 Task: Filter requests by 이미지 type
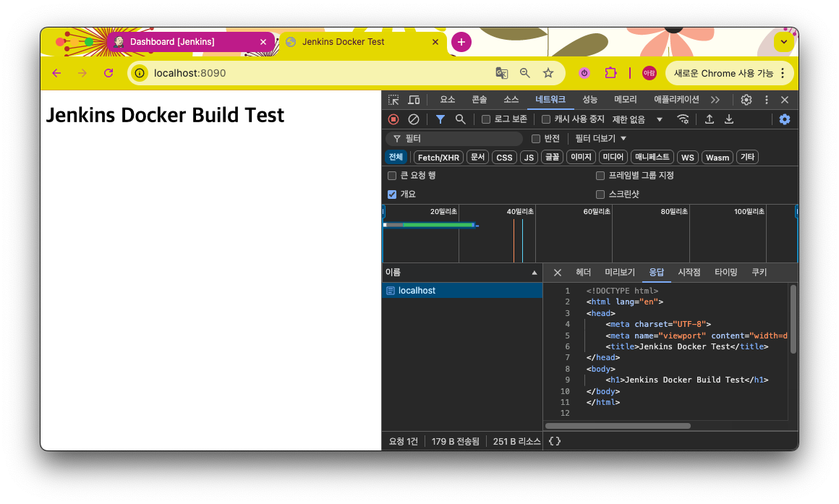pos(581,158)
